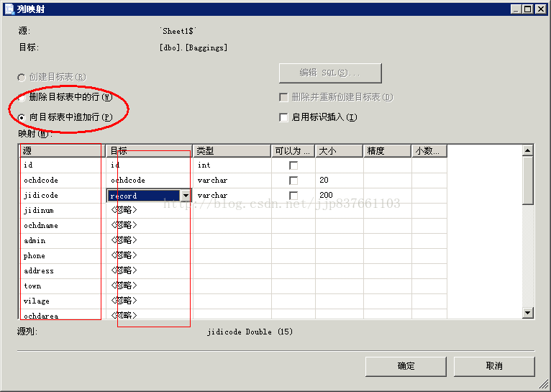Click destination cell ochdcode
The width and height of the screenshot is (551, 392).
[150, 181]
